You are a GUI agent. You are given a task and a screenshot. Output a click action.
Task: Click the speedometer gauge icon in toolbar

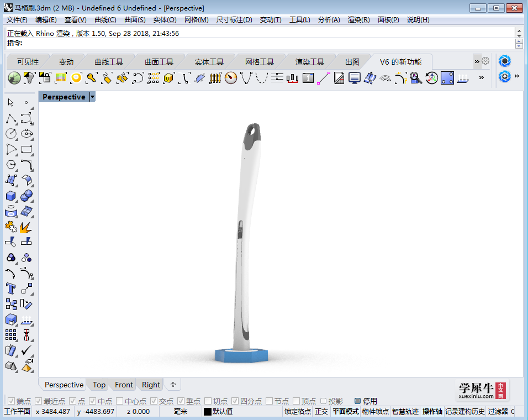coord(231,78)
